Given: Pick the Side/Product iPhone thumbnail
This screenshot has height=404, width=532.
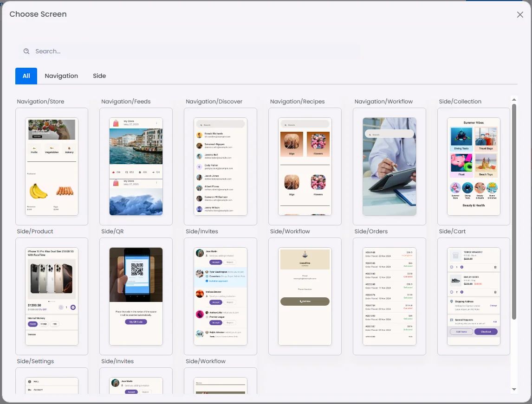Looking at the screenshot, I should 52,296.
